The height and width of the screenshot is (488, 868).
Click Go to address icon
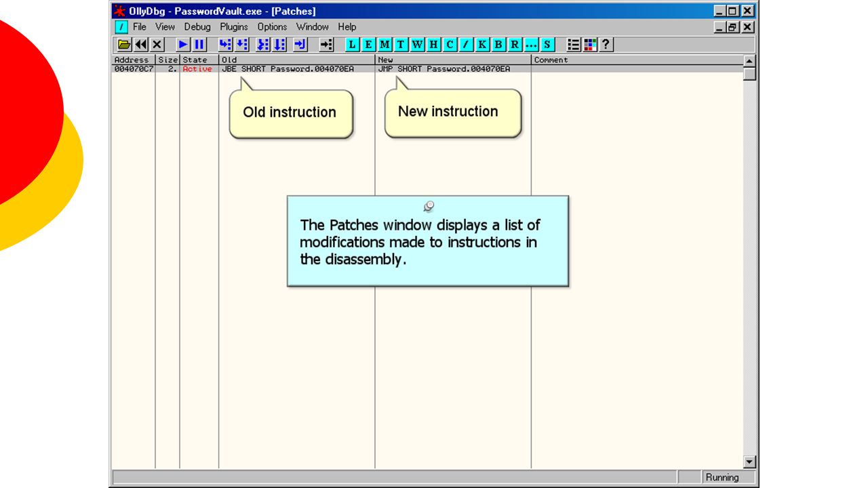[327, 45]
